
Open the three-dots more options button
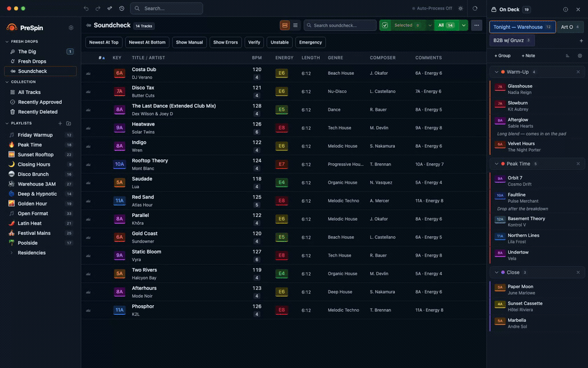(x=477, y=25)
